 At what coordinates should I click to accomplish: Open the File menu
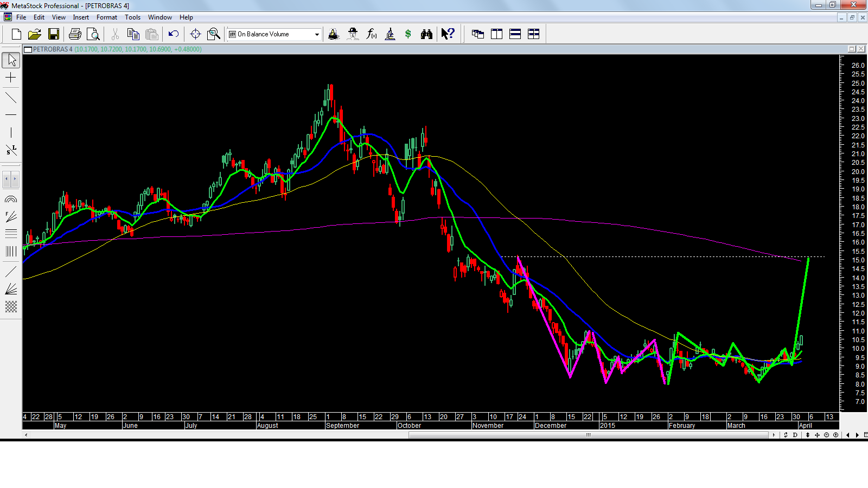pyautogui.click(x=21, y=17)
